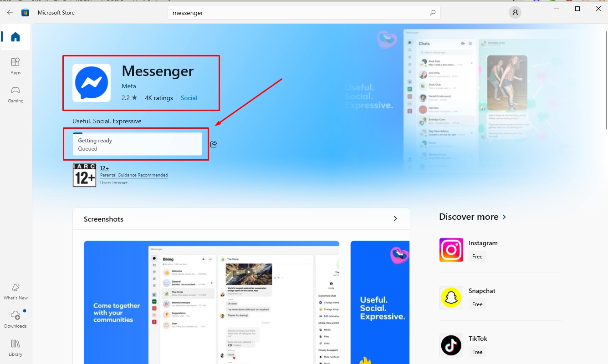Click the Free label under Snapchat
608x364 pixels.
click(477, 304)
